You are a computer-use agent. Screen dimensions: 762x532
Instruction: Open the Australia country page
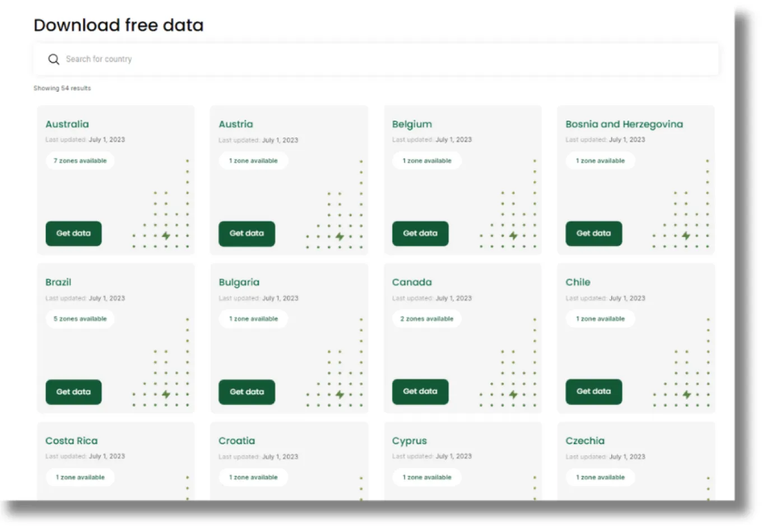67,124
